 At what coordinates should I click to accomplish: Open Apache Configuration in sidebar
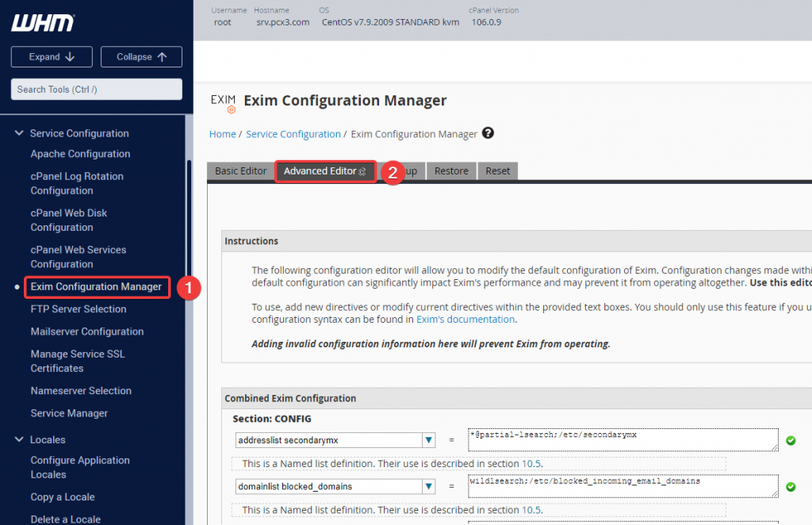coord(80,154)
